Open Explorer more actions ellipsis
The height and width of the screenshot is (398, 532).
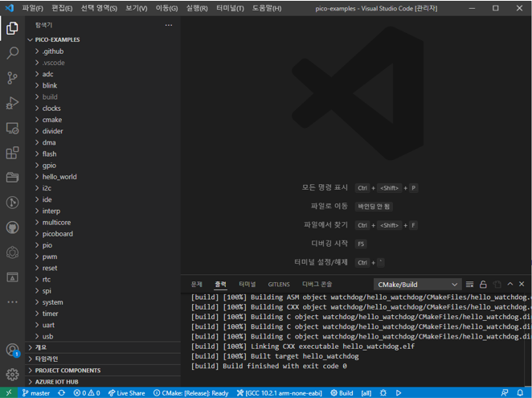169,25
